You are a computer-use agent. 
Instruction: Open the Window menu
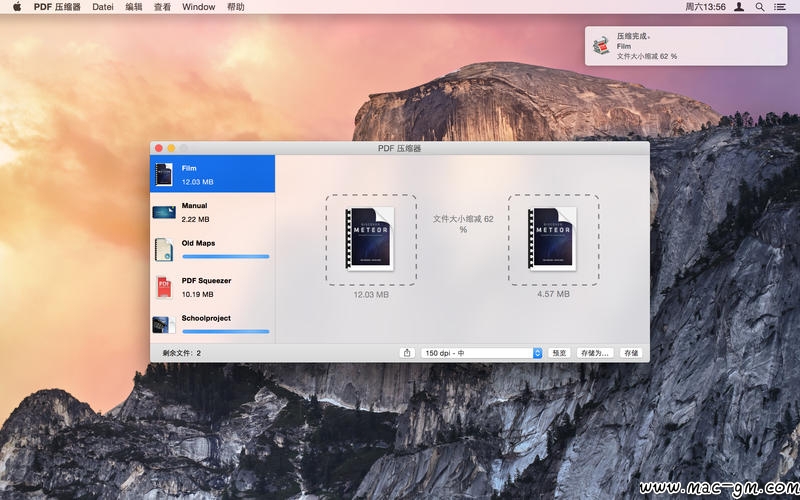point(198,7)
